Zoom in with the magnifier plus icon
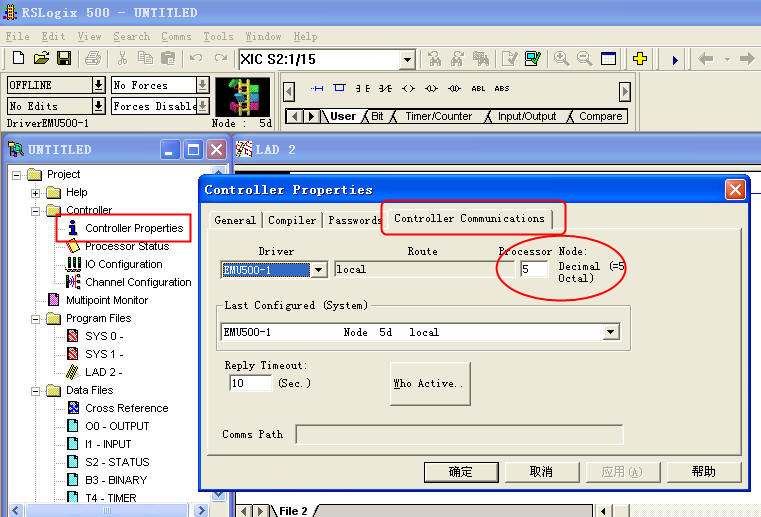The image size is (761, 517). click(562, 59)
